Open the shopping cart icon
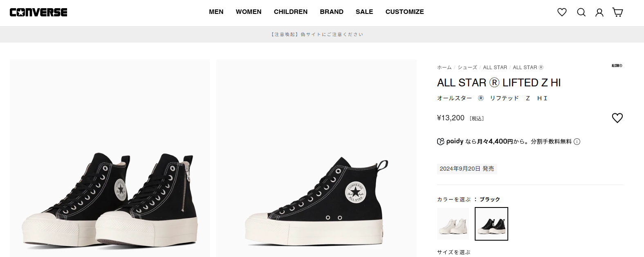The width and height of the screenshot is (644, 257). [x=617, y=12]
